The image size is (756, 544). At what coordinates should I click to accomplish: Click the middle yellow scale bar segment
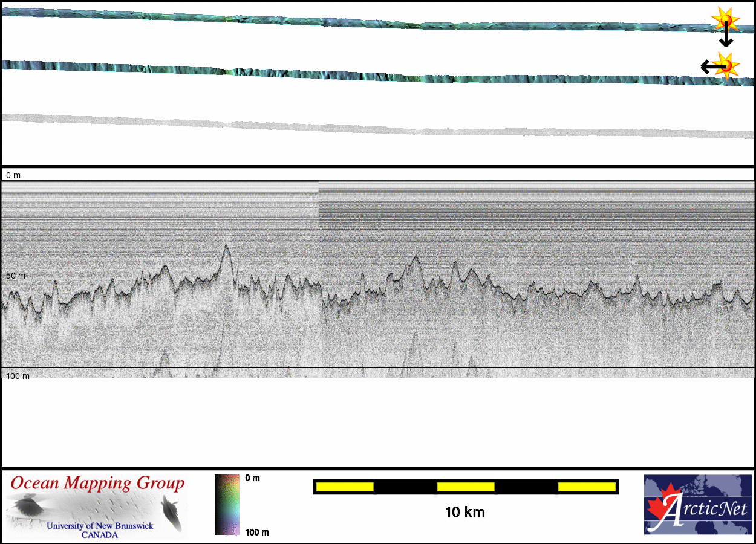(466, 487)
